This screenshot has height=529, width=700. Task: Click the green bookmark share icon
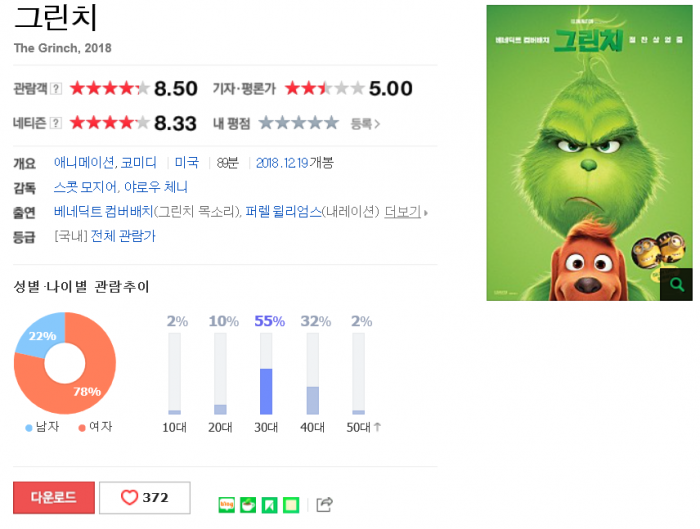269,505
